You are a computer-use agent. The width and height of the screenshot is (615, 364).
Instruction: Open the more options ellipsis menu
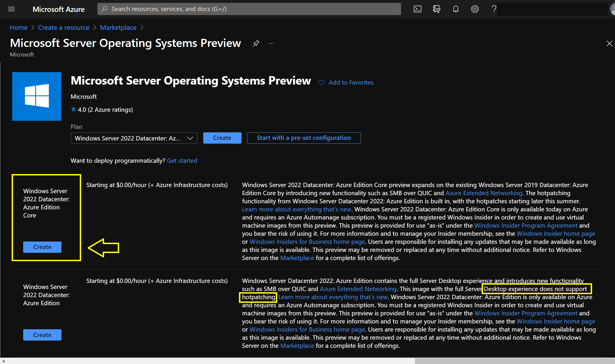tap(271, 43)
